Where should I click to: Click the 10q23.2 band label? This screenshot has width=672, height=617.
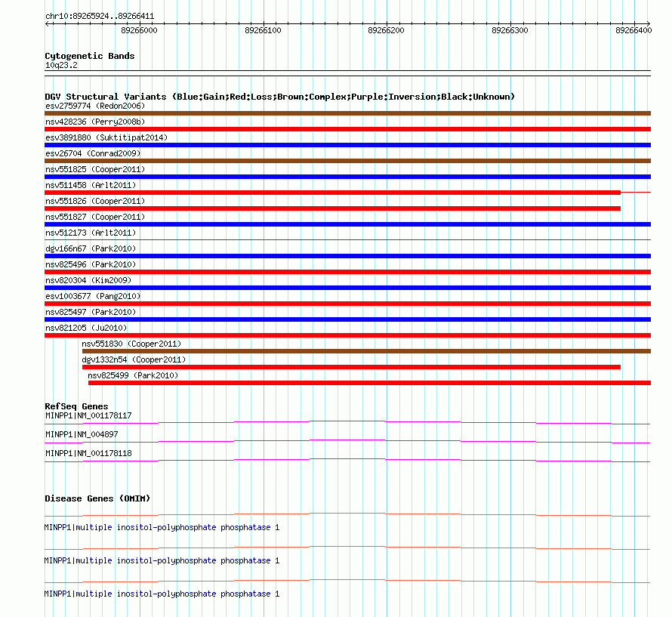[61, 65]
